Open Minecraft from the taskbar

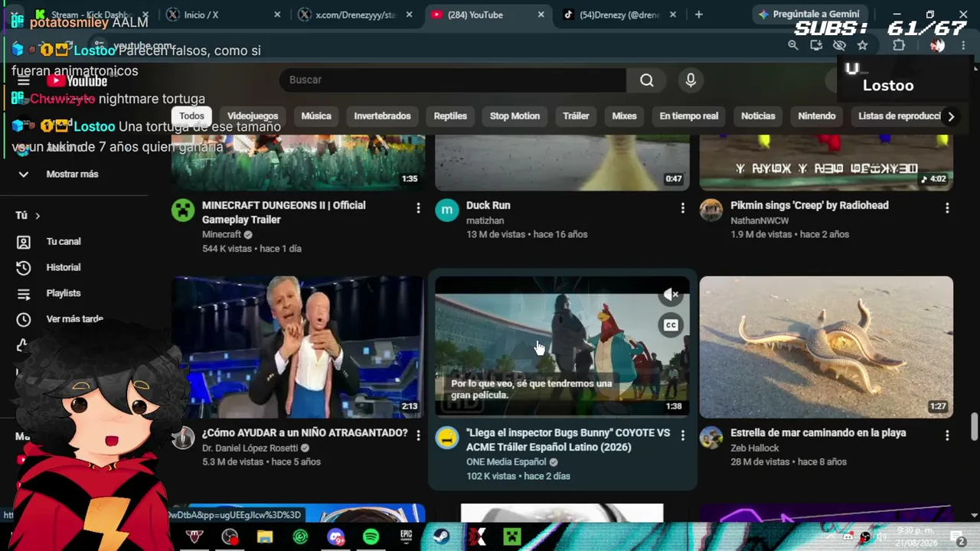point(511,537)
